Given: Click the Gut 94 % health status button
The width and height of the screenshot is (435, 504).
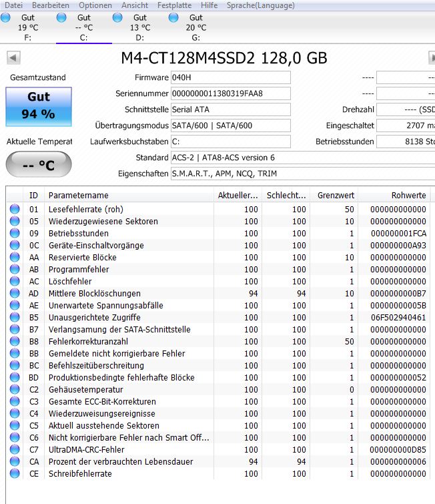Looking at the screenshot, I should tap(39, 106).
